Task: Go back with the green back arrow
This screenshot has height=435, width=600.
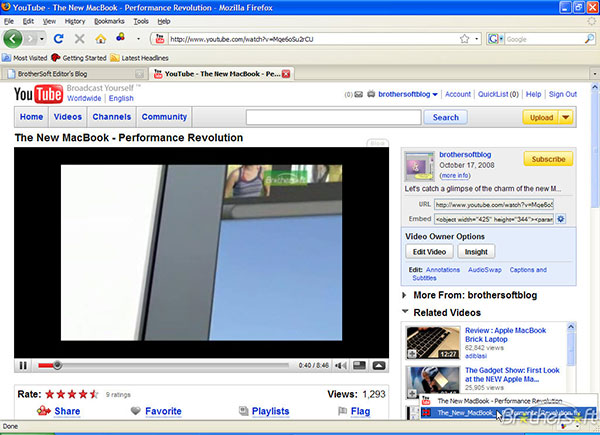Action: tap(13, 39)
